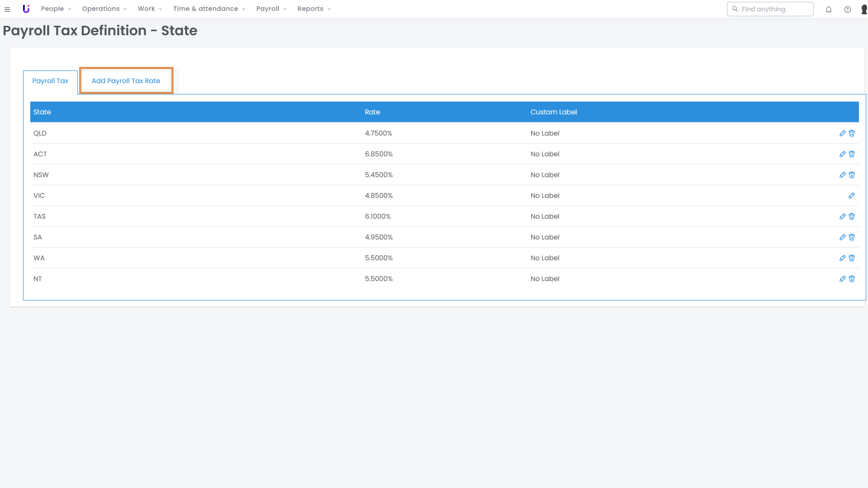Click the 4.8500% rate value

(x=379, y=196)
